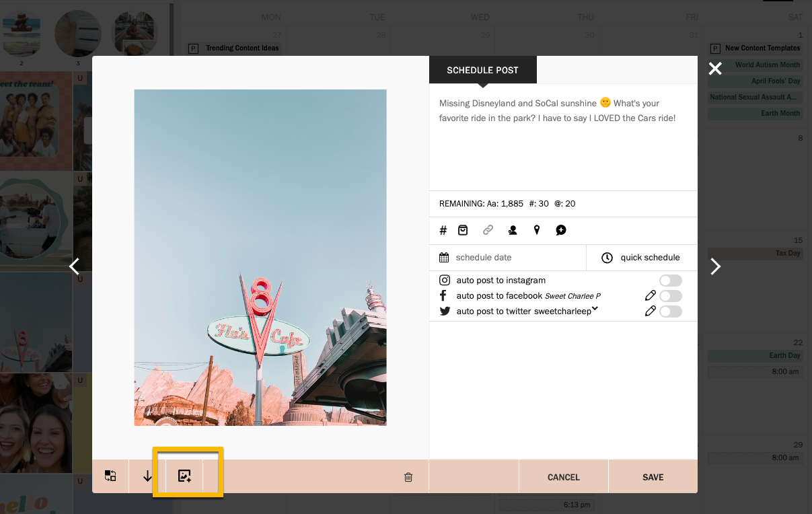Click the 'Earth Day' calendar event
This screenshot has width=812, height=514.
click(755, 355)
